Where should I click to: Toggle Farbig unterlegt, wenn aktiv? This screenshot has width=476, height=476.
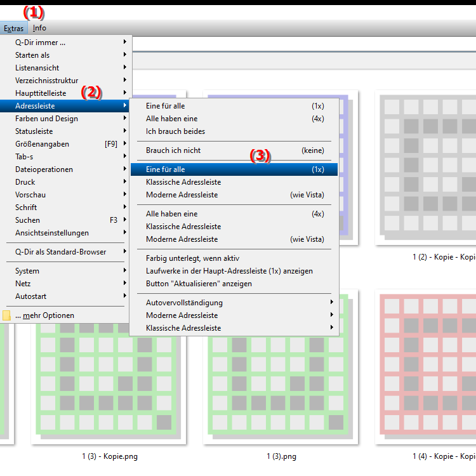point(234,258)
